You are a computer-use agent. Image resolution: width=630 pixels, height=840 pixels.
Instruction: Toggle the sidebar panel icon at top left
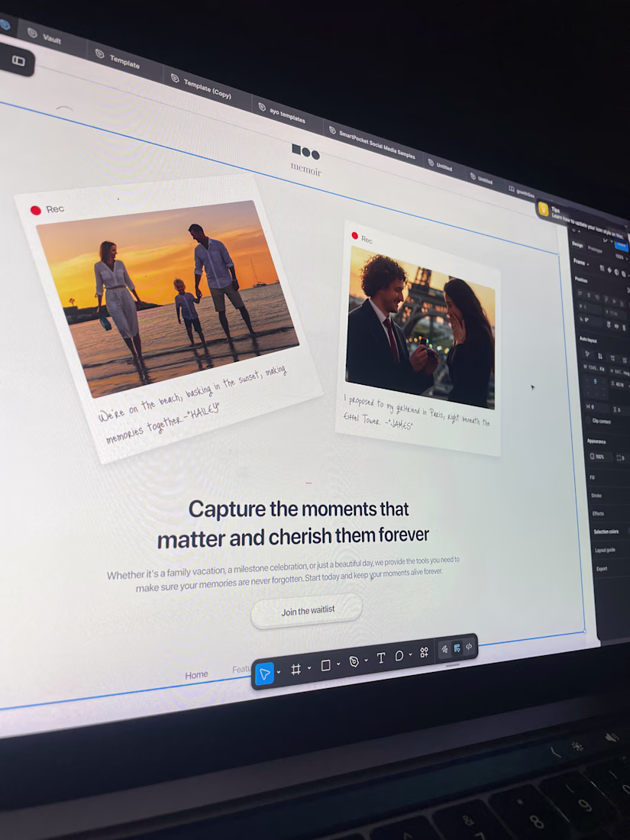click(18, 60)
